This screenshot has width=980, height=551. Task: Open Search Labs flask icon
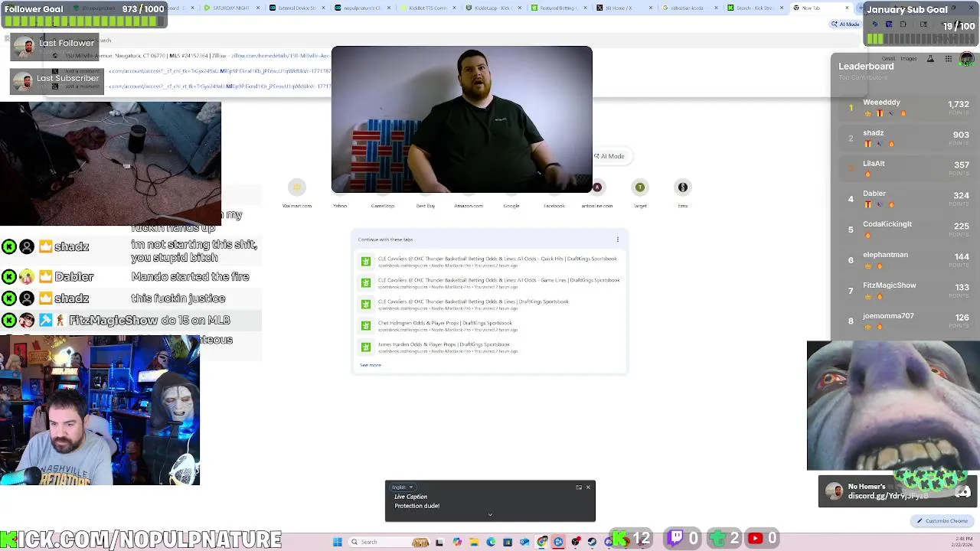click(x=930, y=59)
